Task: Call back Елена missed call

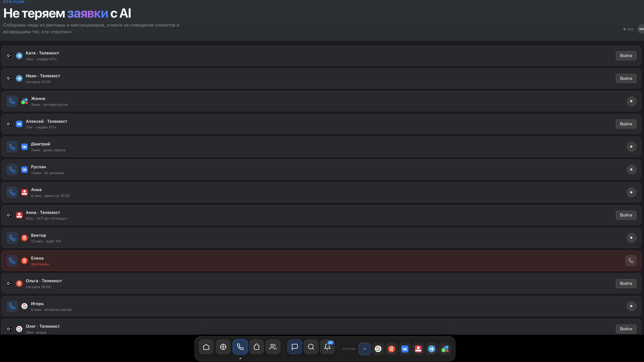Action: pos(631,261)
